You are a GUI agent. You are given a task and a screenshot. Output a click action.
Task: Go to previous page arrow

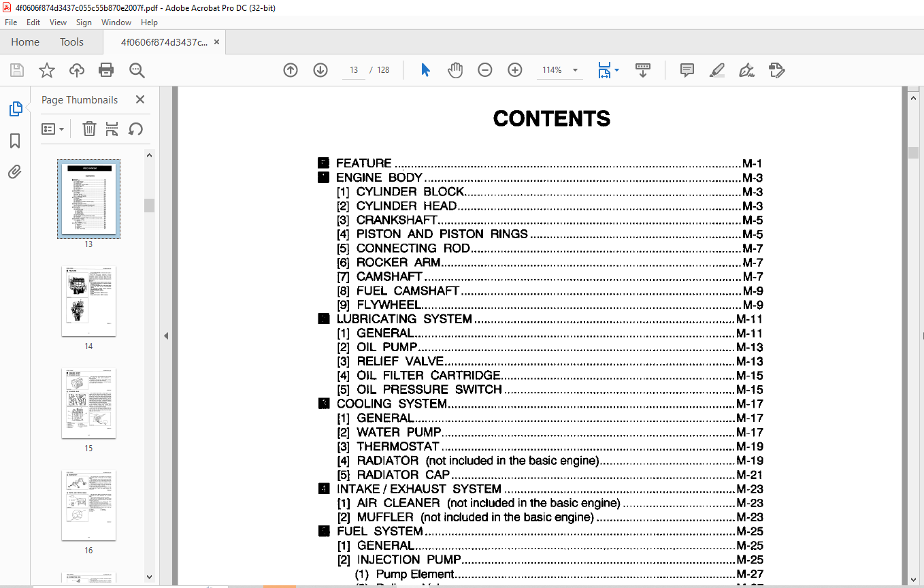291,70
